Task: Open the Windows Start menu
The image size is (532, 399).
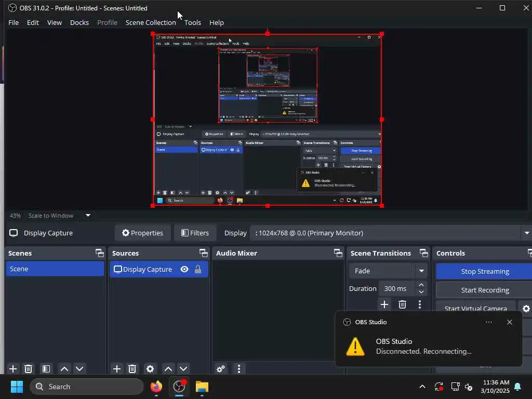Action: click(17, 387)
